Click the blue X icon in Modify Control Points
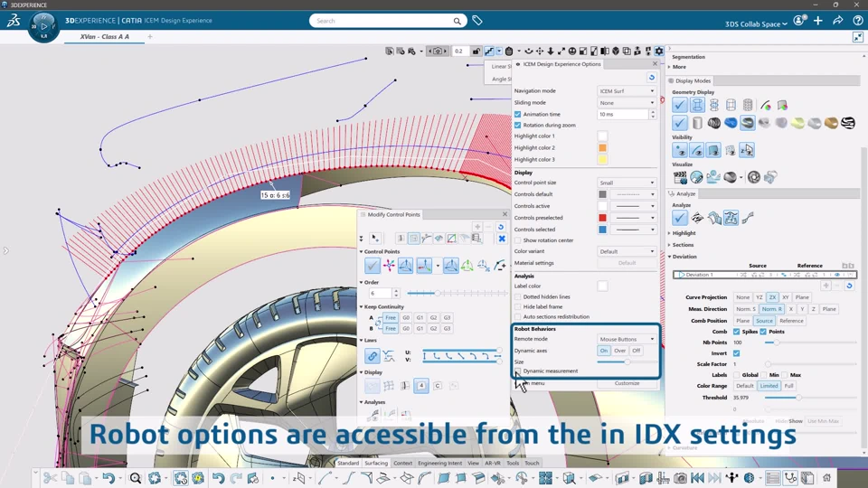Screen dimensions: 868x488 tap(502, 239)
